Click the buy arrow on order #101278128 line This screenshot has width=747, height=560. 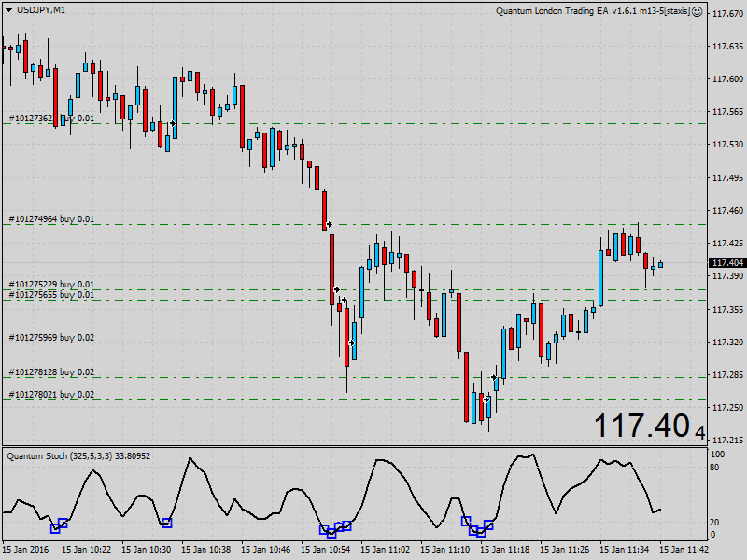coord(494,377)
